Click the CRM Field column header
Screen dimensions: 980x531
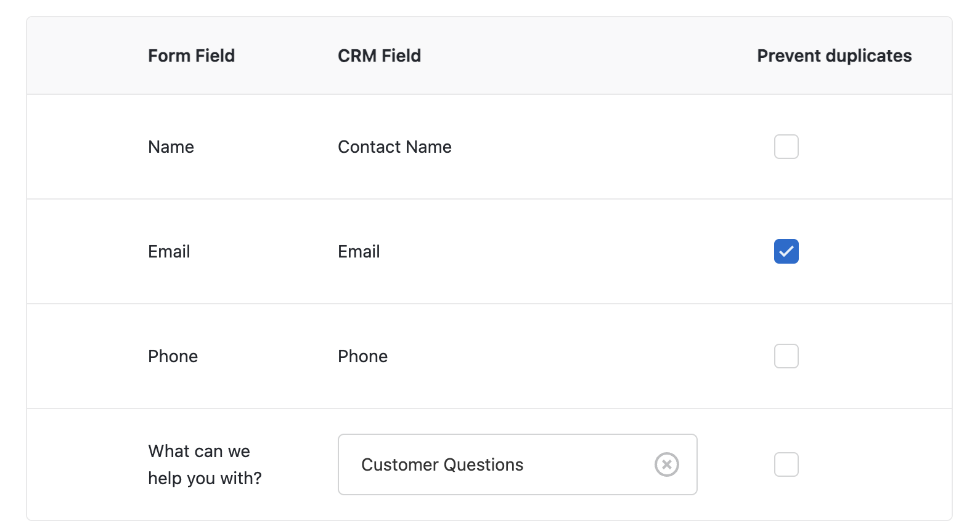(379, 56)
